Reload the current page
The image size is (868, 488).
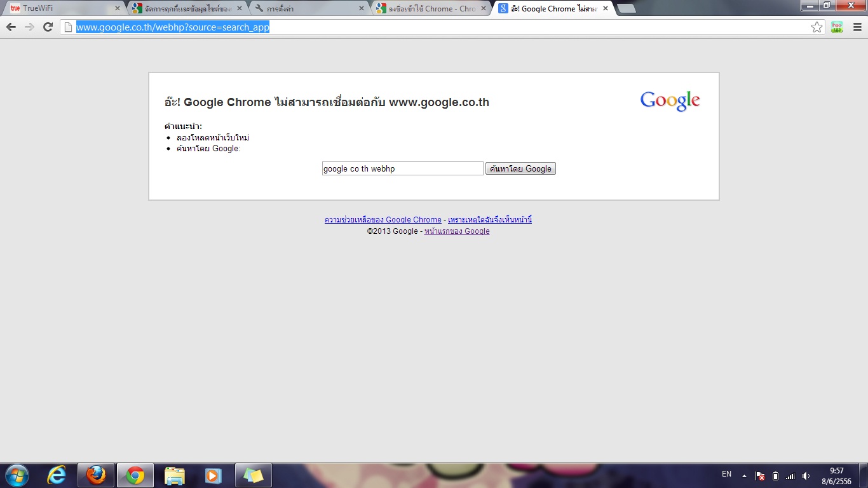[x=48, y=27]
